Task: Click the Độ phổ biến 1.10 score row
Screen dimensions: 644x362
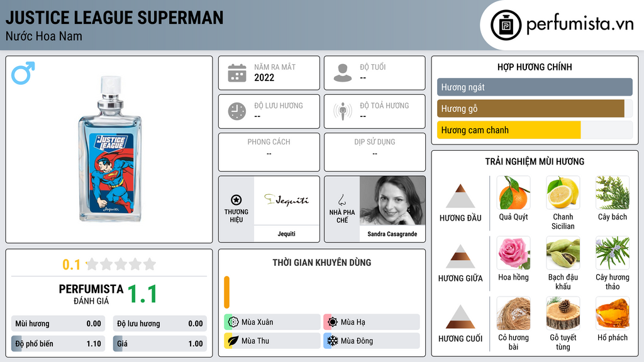Action: [58, 344]
